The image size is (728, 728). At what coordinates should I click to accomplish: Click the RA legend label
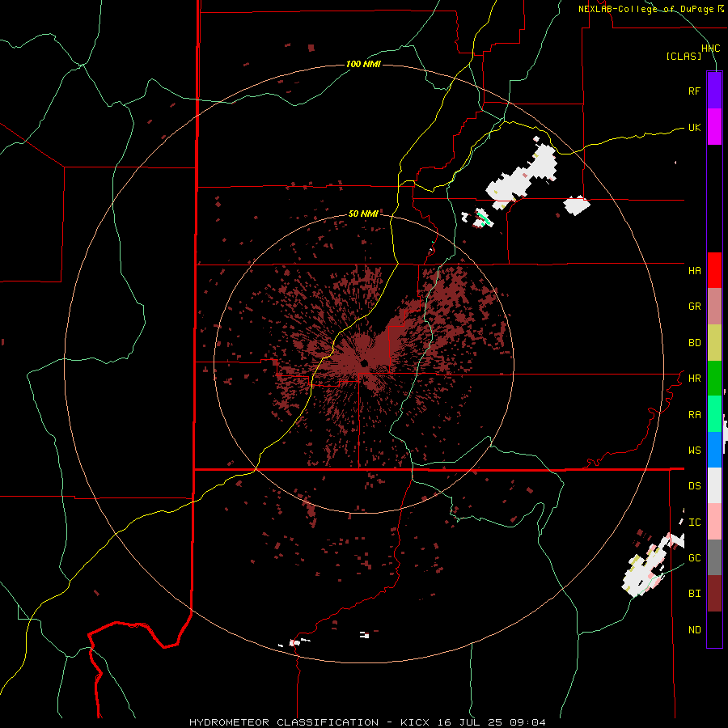pos(694,415)
